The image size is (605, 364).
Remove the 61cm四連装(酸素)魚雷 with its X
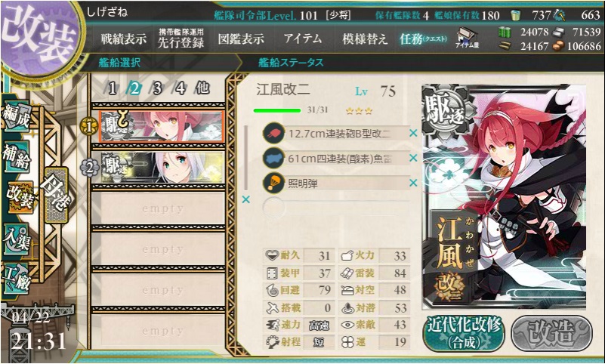coord(413,158)
